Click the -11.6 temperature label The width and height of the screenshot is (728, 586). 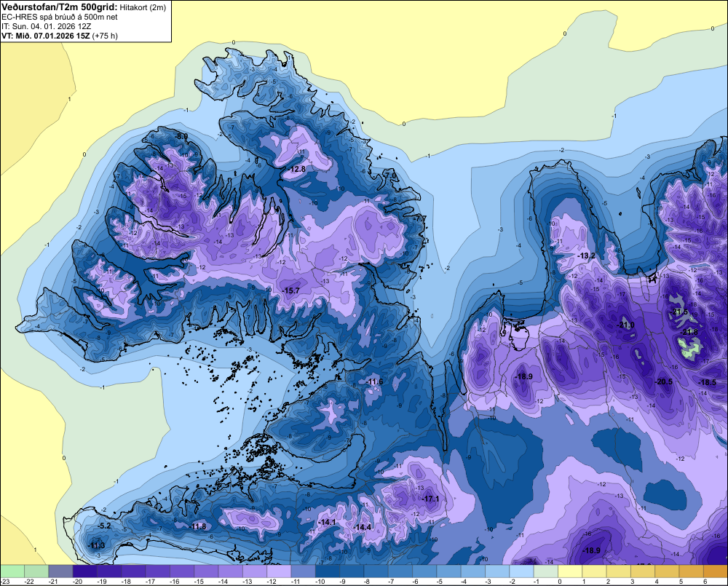pyautogui.click(x=374, y=381)
